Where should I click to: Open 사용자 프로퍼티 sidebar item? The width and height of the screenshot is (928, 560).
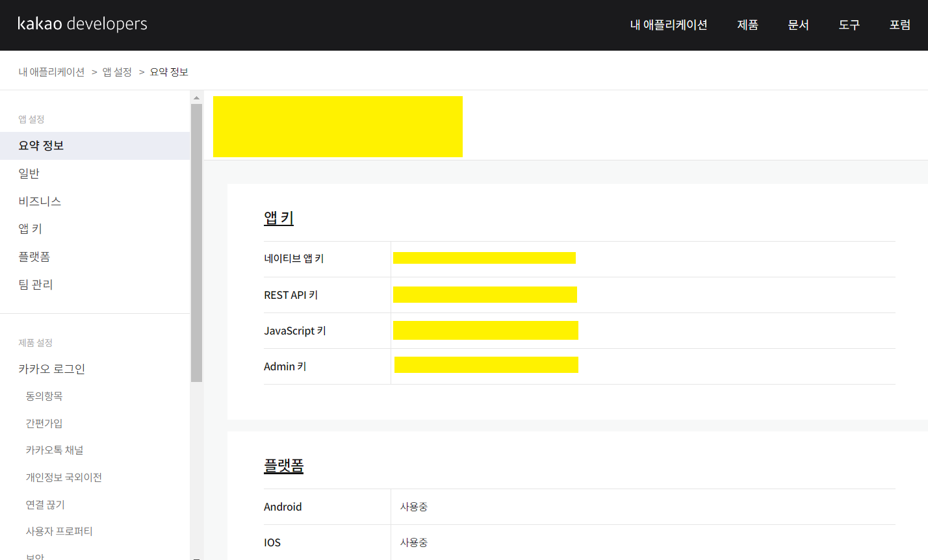pyautogui.click(x=59, y=531)
